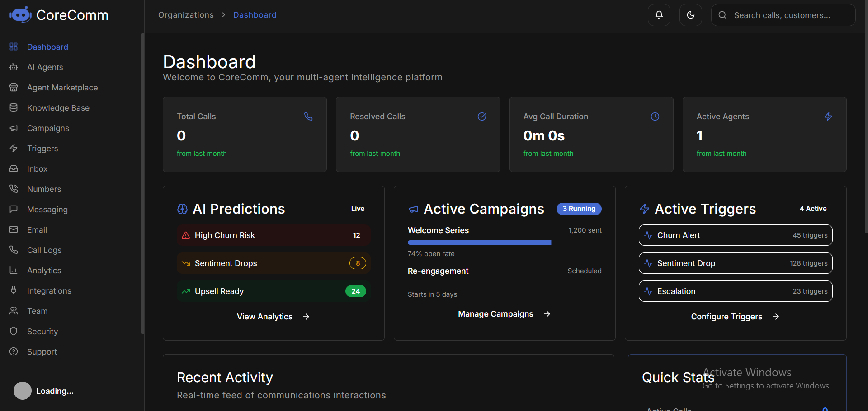The width and height of the screenshot is (868, 411).
Task: Click the Welcome Series progress bar
Action: coord(479,243)
